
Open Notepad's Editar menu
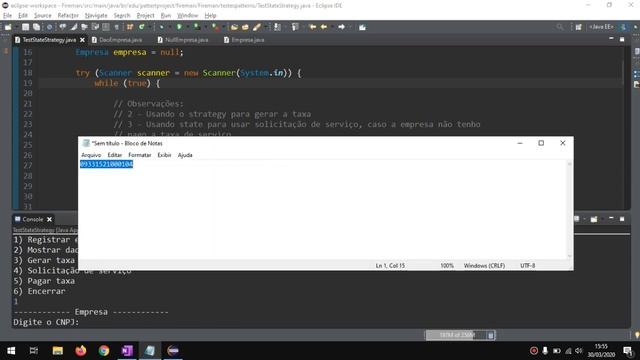(x=115, y=155)
